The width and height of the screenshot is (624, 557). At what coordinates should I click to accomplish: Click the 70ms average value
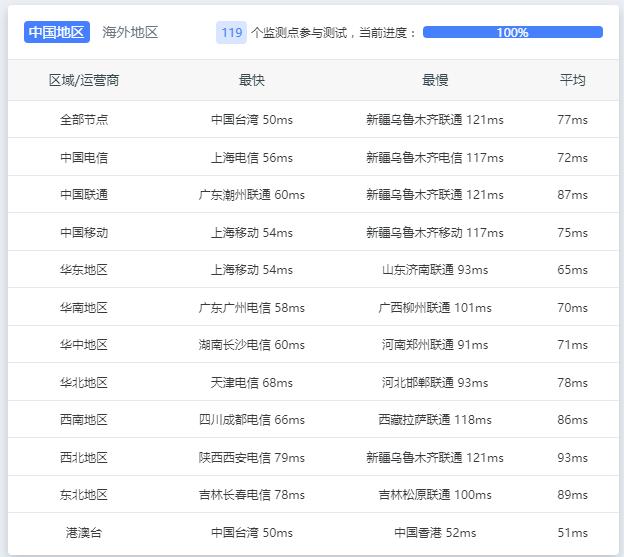pyautogui.click(x=572, y=308)
